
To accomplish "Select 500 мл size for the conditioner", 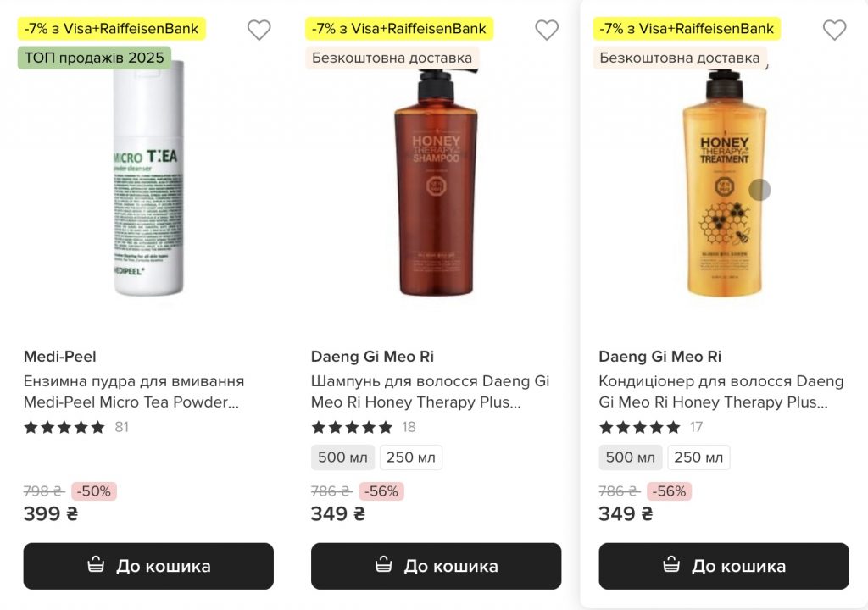I will click(x=630, y=457).
